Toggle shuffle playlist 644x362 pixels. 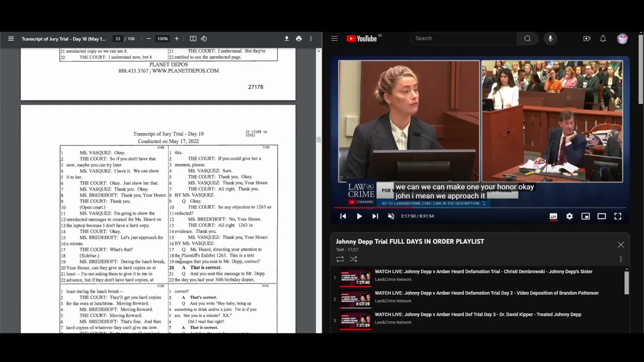click(x=353, y=259)
